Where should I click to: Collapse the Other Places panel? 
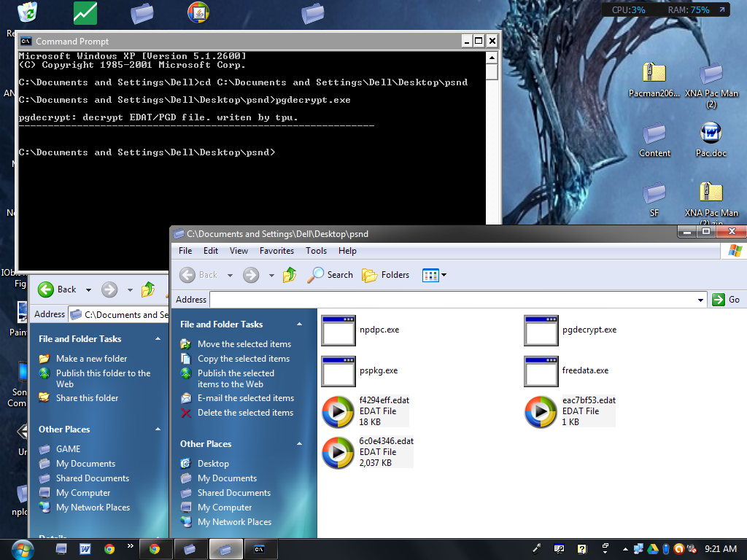tap(298, 444)
